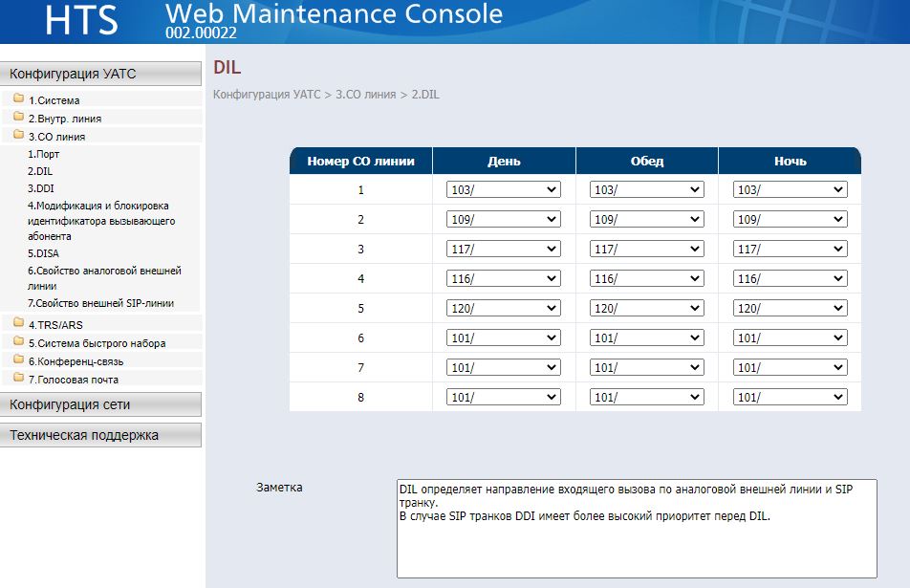Click the folder icon beside 1.Система

coord(18,98)
